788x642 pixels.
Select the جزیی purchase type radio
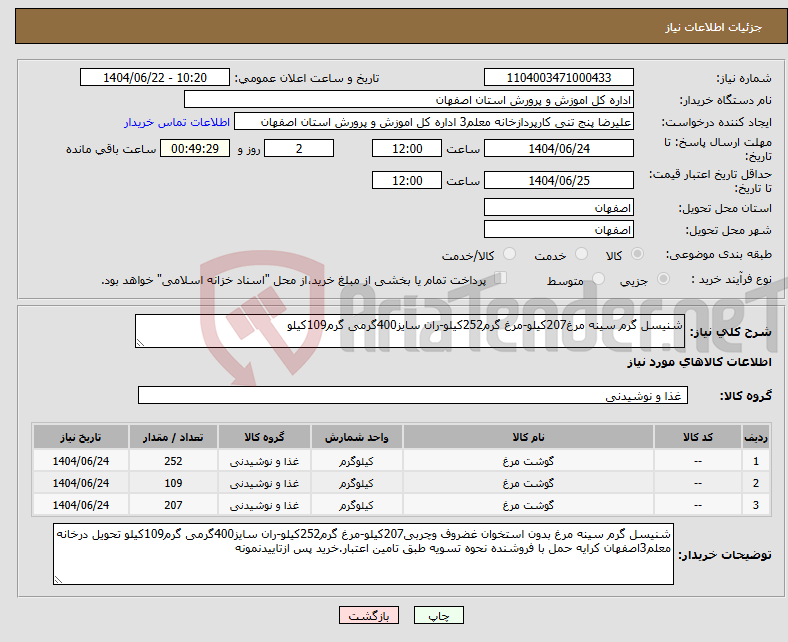point(663,279)
